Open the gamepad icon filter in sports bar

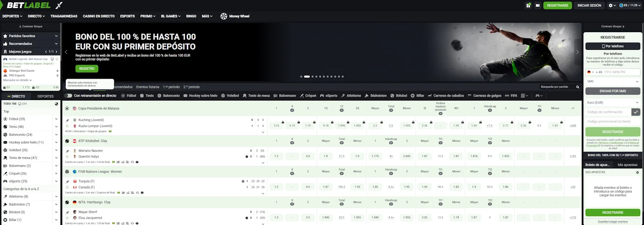[x=539, y=95]
